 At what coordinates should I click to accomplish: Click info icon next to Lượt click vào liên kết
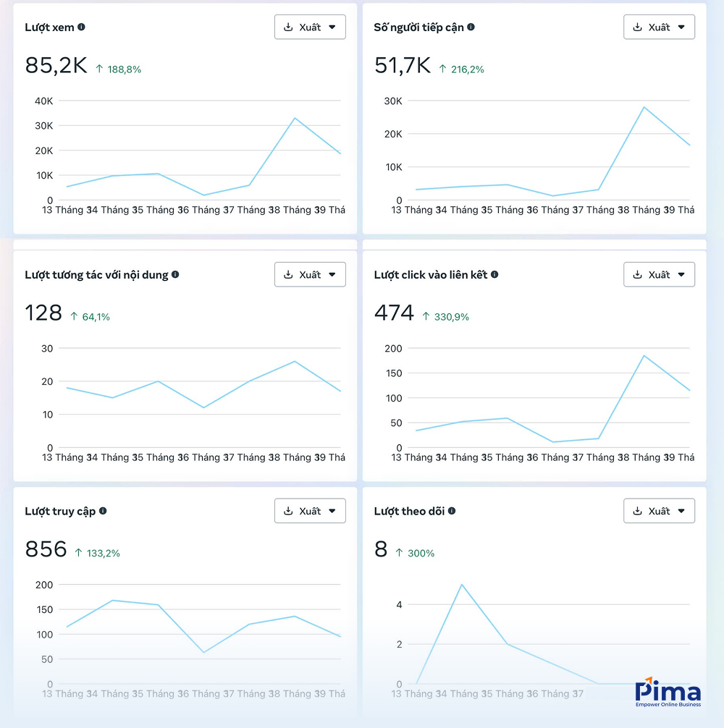(x=494, y=274)
